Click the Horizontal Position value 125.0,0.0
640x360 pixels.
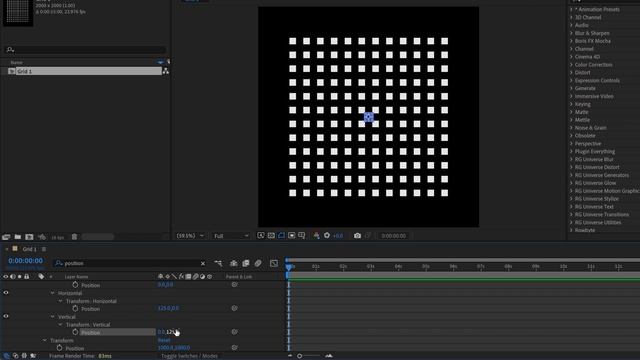(168, 308)
